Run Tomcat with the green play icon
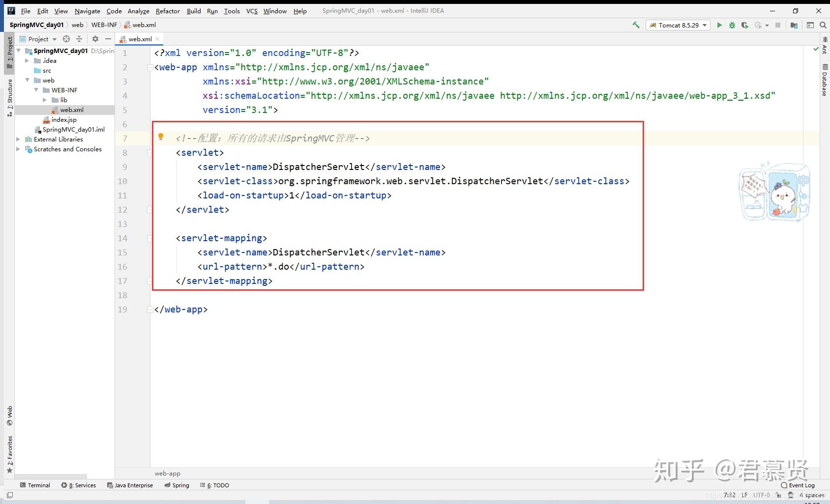Screen dimensions: 830x504 [719, 25]
